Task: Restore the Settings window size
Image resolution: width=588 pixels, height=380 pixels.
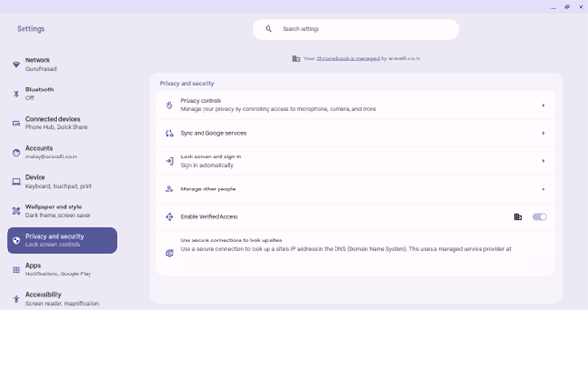Action: 567,8
